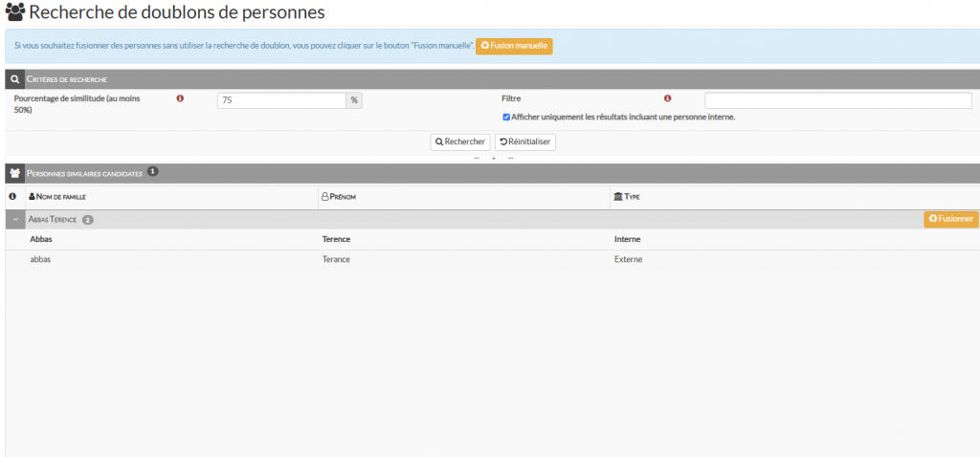
Task: Sort by Type column header
Action: click(627, 197)
